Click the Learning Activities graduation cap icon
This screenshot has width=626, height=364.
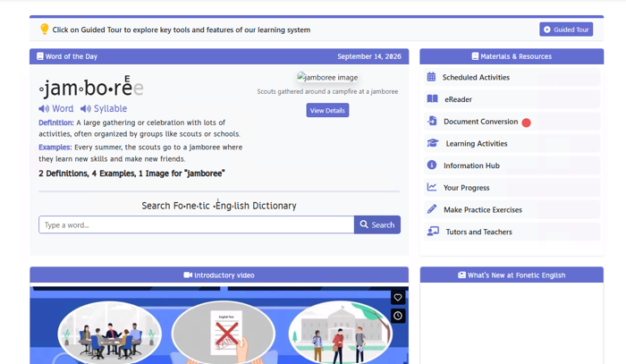point(433,143)
